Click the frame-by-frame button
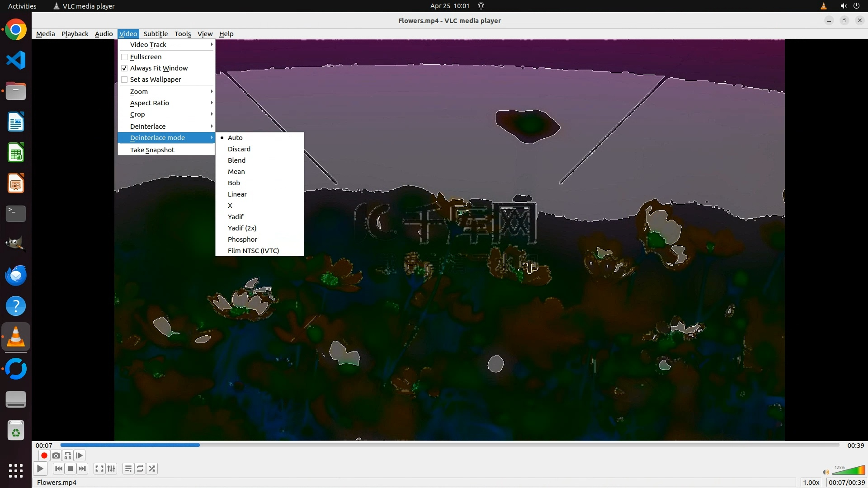The image size is (868, 488). 80,455
